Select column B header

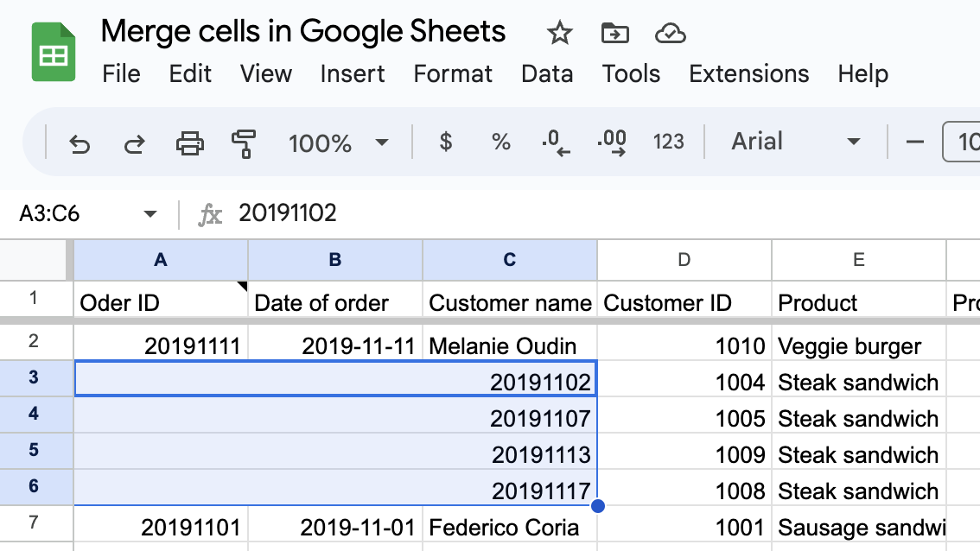(335, 260)
